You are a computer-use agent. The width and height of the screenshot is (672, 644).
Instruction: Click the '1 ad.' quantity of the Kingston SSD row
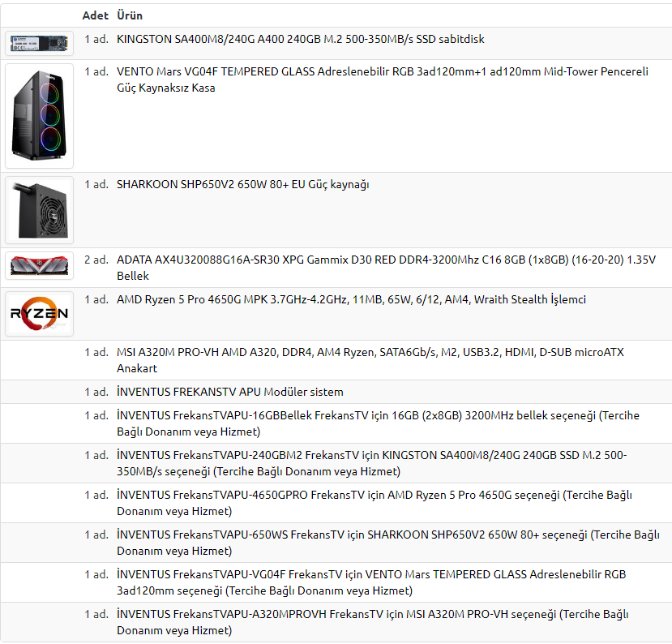(x=96, y=39)
